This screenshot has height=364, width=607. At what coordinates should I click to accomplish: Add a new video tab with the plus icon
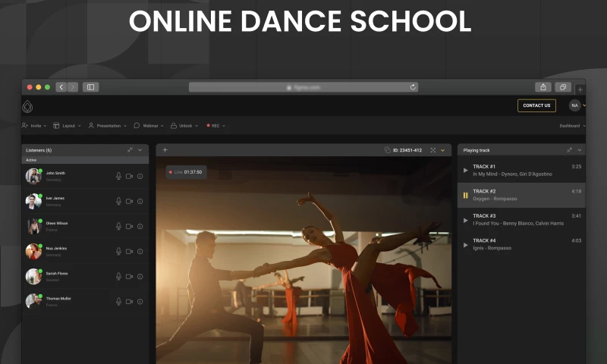[x=165, y=149]
